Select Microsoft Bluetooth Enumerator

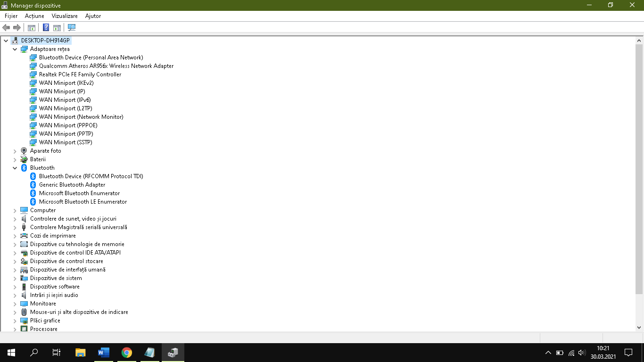tap(79, 193)
